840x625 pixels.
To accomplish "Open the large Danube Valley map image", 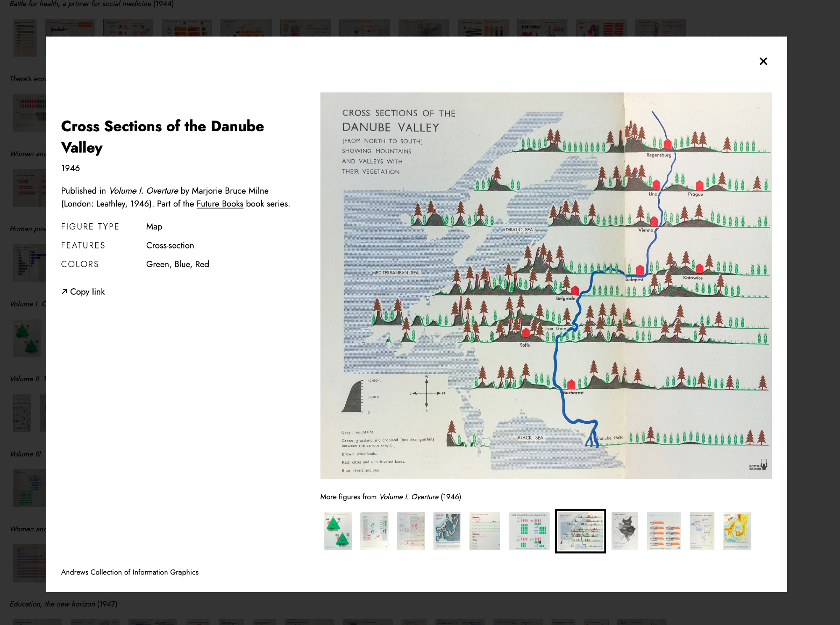I will [x=546, y=285].
